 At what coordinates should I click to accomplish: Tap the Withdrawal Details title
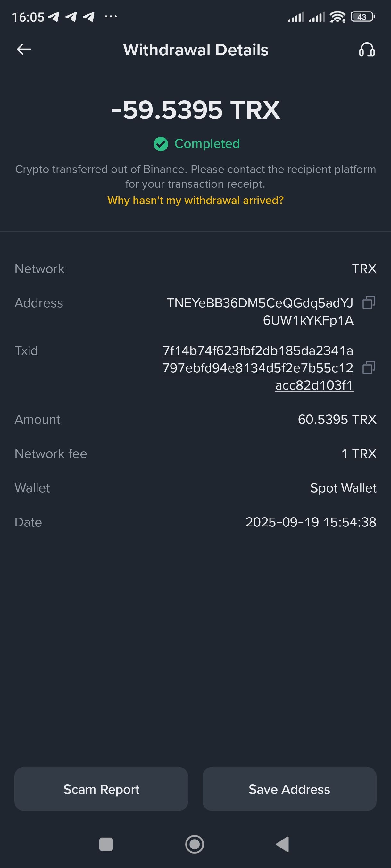tap(196, 50)
